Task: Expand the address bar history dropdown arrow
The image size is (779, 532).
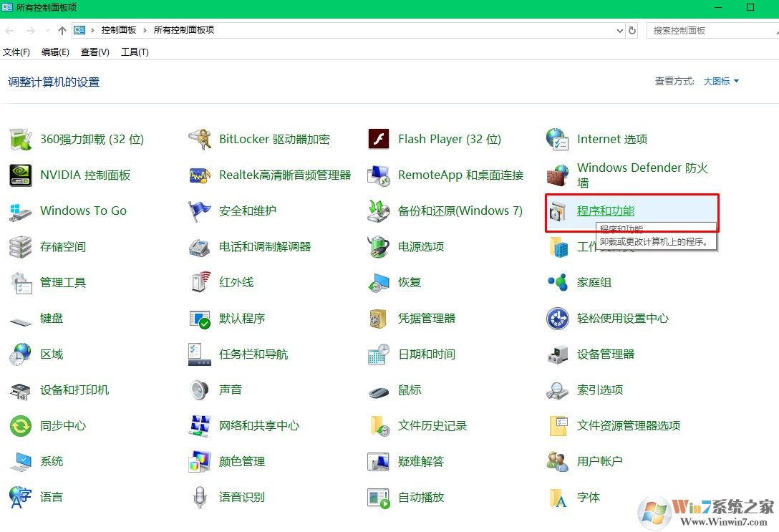Action: point(619,30)
